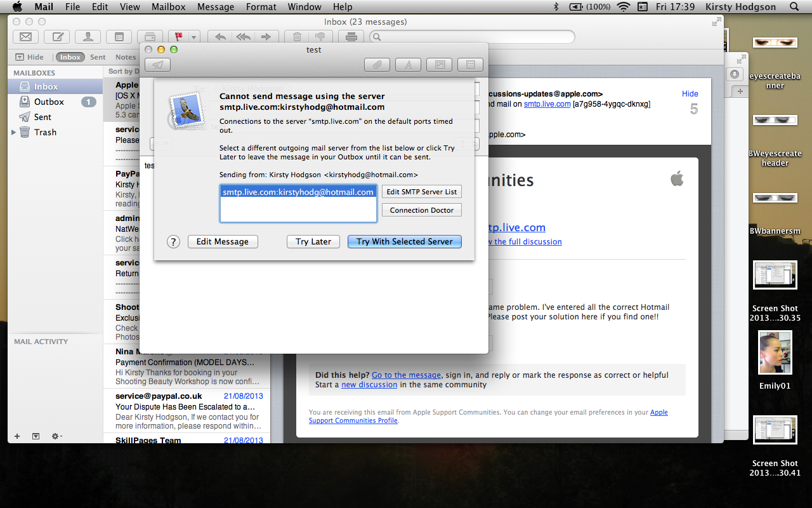This screenshot has height=508, width=812.
Task: Click the Mail search field
Action: point(472,37)
